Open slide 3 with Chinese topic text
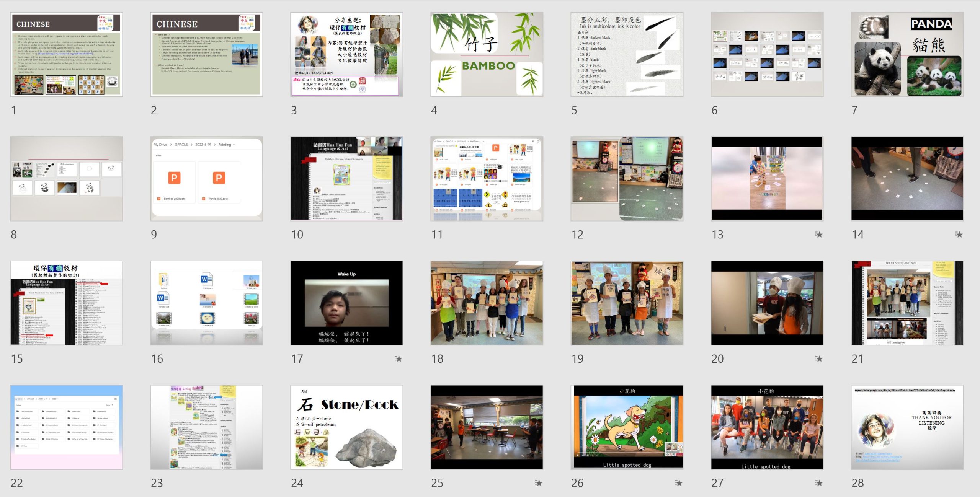This screenshot has height=497, width=980. pos(346,54)
